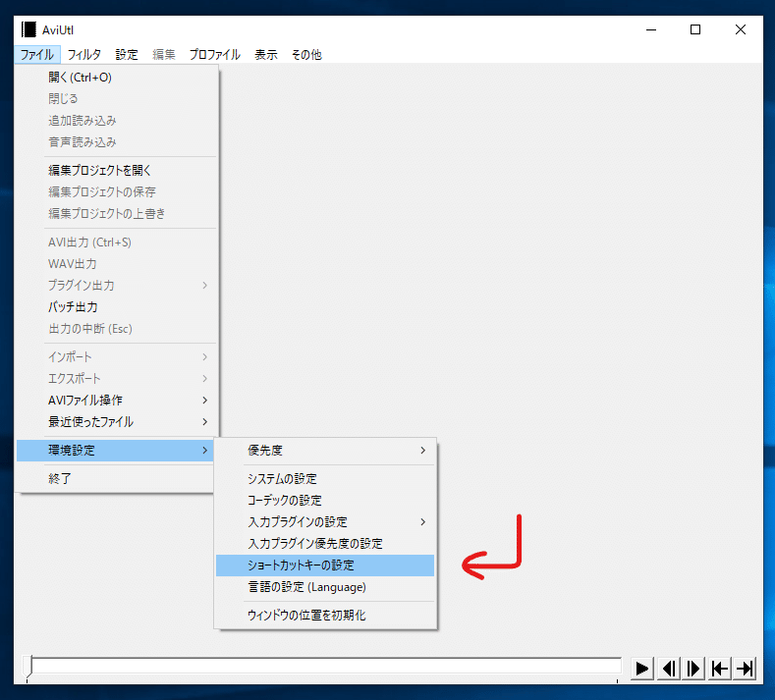This screenshot has width=775, height=700.
Task: Click the frame seek bar track
Action: [324, 666]
